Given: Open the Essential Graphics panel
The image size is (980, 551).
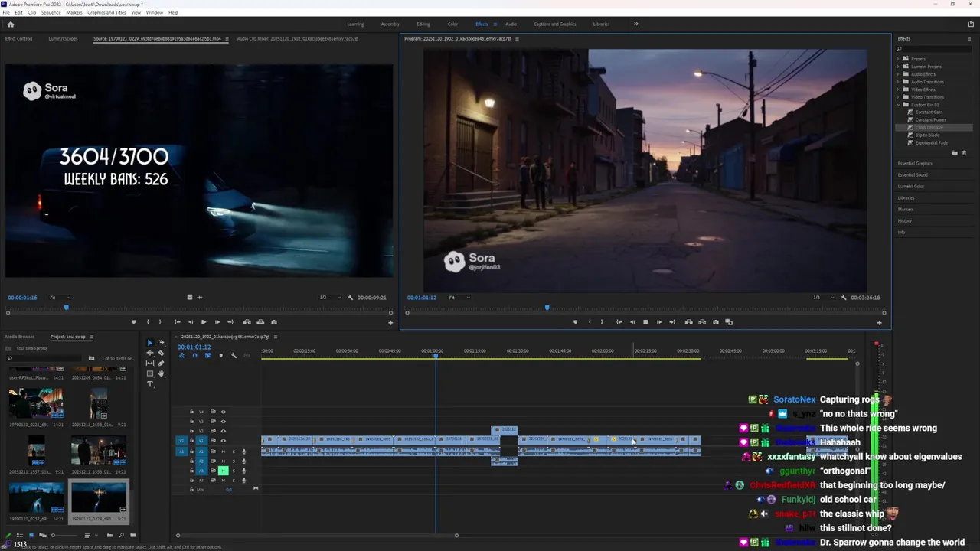Looking at the screenshot, I should 915,163.
